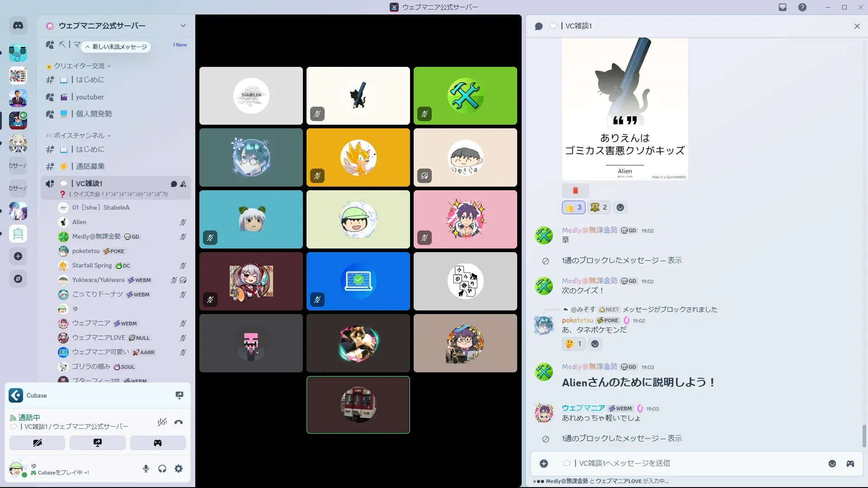The height and width of the screenshot is (488, 868).
Task: Open the youtuber channel
Action: tap(90, 97)
